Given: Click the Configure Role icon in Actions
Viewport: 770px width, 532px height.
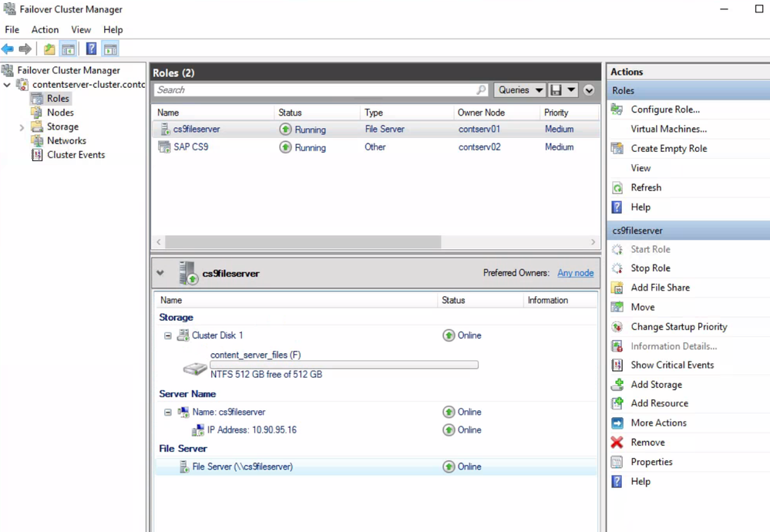Looking at the screenshot, I should click(x=617, y=109).
